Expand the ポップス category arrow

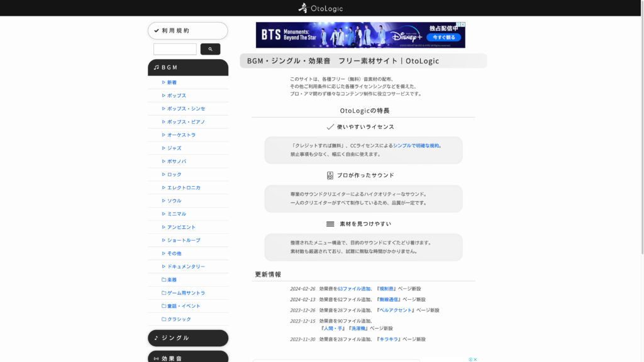[164, 95]
